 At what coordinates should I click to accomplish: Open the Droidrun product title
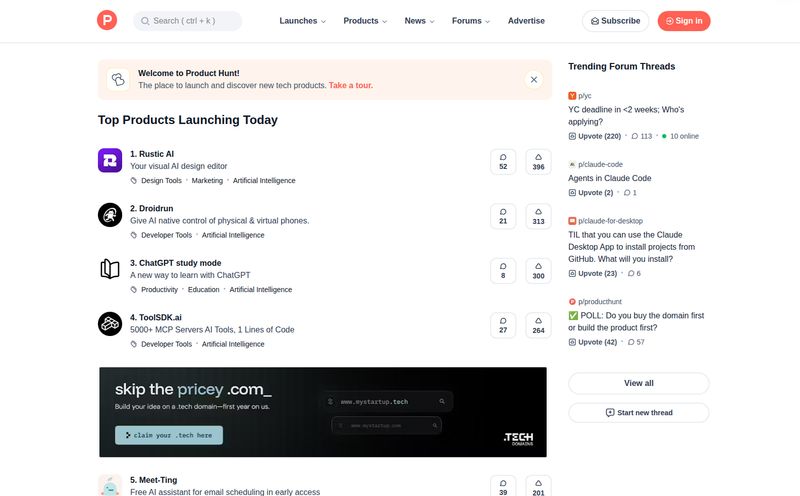(152, 209)
